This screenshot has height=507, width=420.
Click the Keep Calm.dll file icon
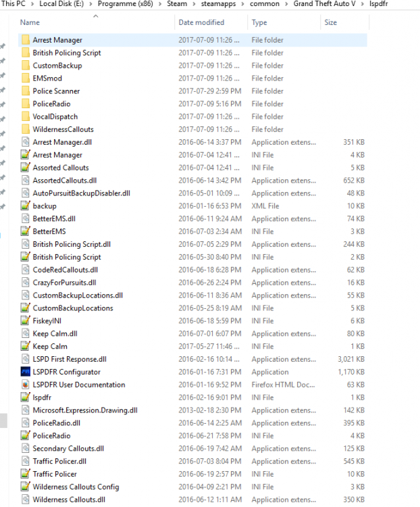coord(26,334)
